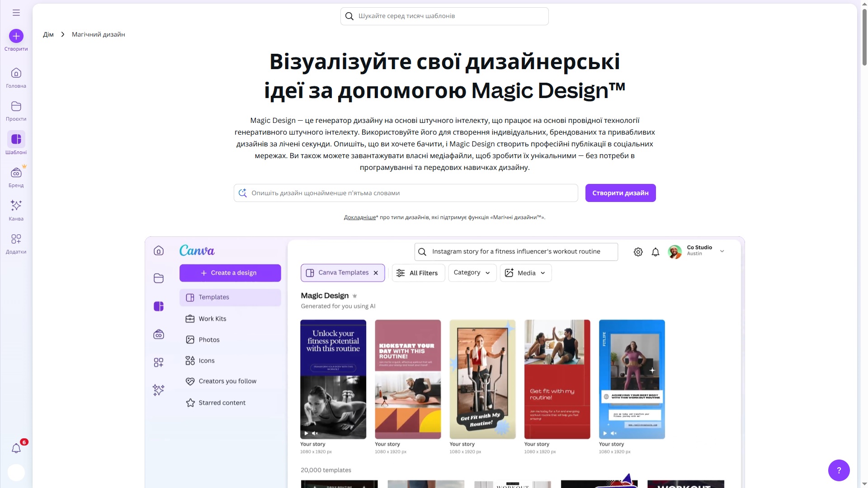
Task: Click Дім breadcrumb link
Action: pos(48,35)
